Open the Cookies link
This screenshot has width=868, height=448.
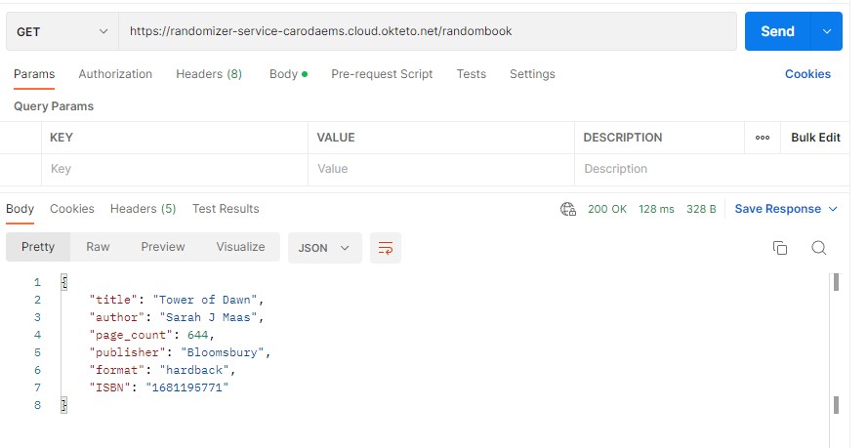pos(807,74)
